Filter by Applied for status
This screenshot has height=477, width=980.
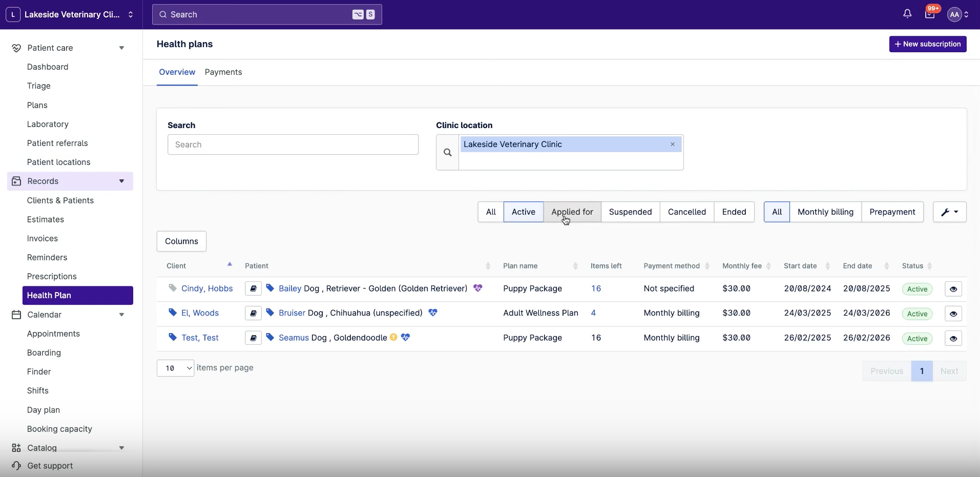(572, 212)
